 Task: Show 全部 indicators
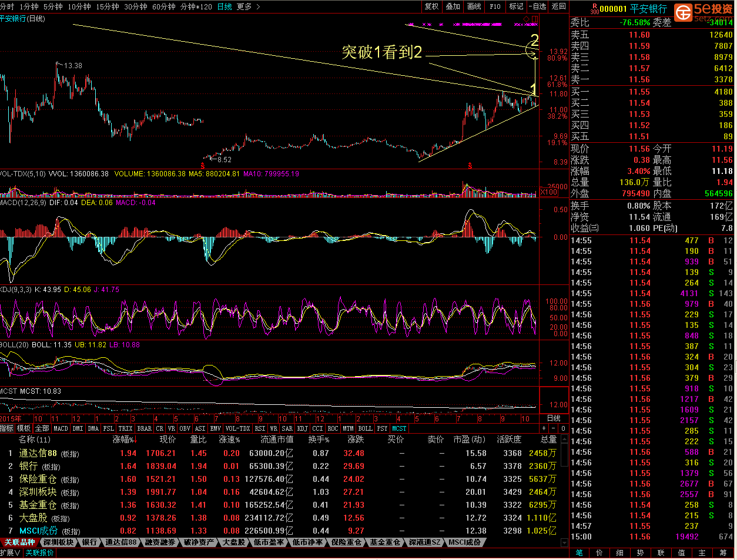pyautogui.click(x=42, y=429)
